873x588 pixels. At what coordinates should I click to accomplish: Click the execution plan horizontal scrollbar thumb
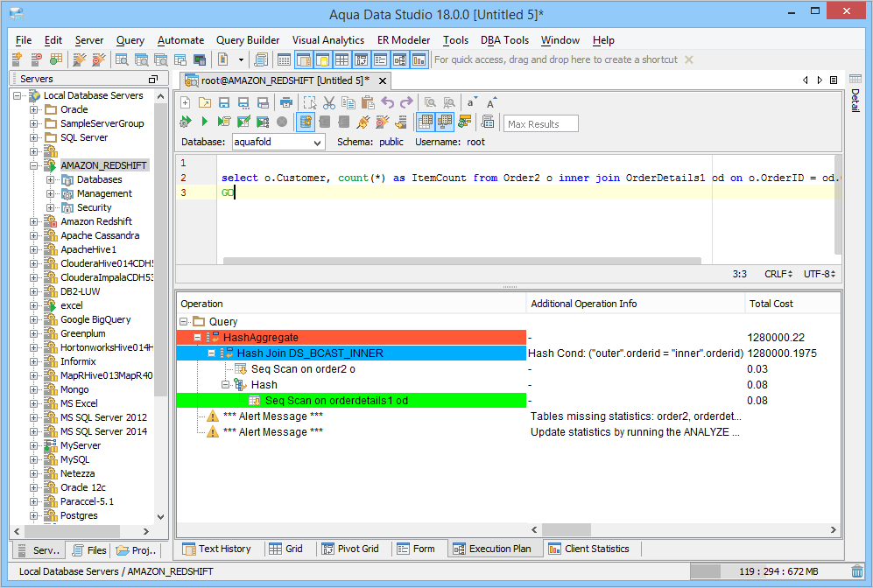click(x=567, y=529)
